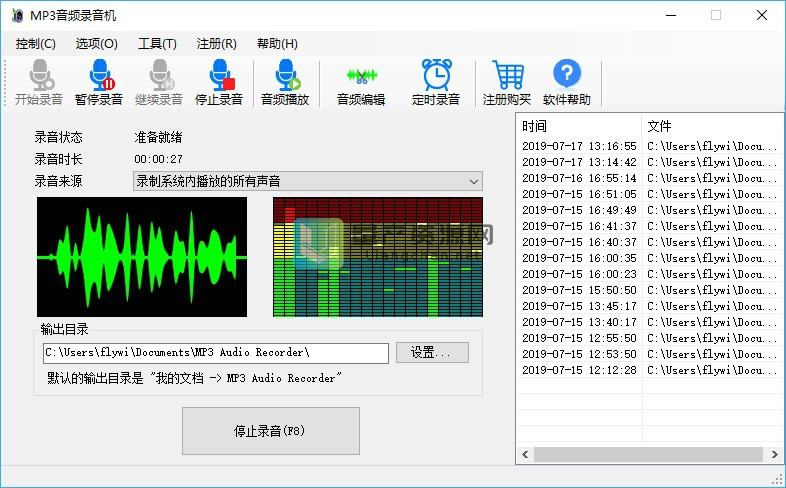Click the 时间 column header

[579, 126]
